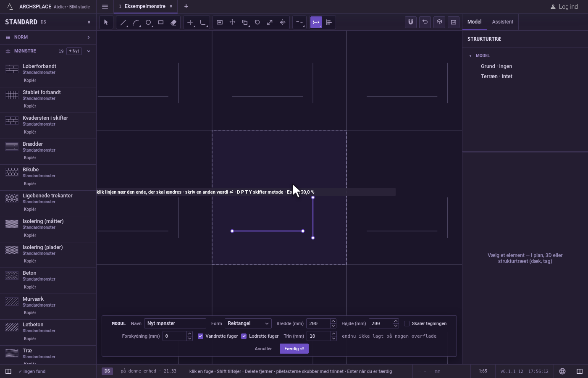Click the Navn field with Nyt mønster
Image resolution: width=588 pixels, height=378 pixels.
coord(175,323)
